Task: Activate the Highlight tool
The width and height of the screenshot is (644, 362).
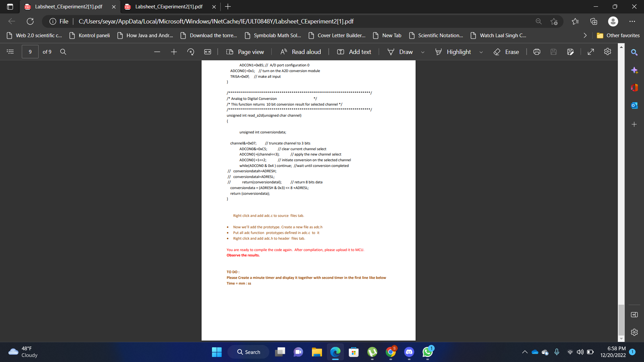Action: [x=453, y=52]
